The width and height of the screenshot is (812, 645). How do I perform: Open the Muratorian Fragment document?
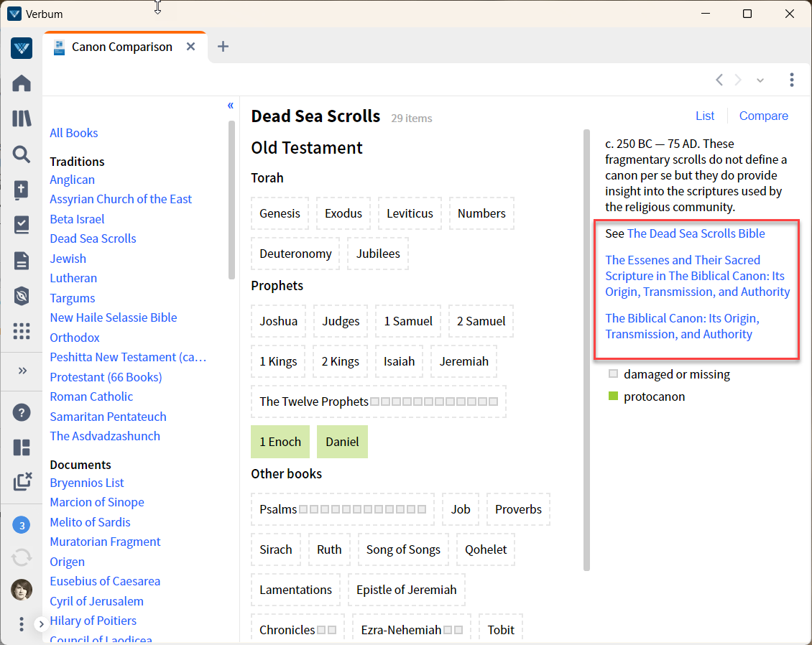point(105,542)
